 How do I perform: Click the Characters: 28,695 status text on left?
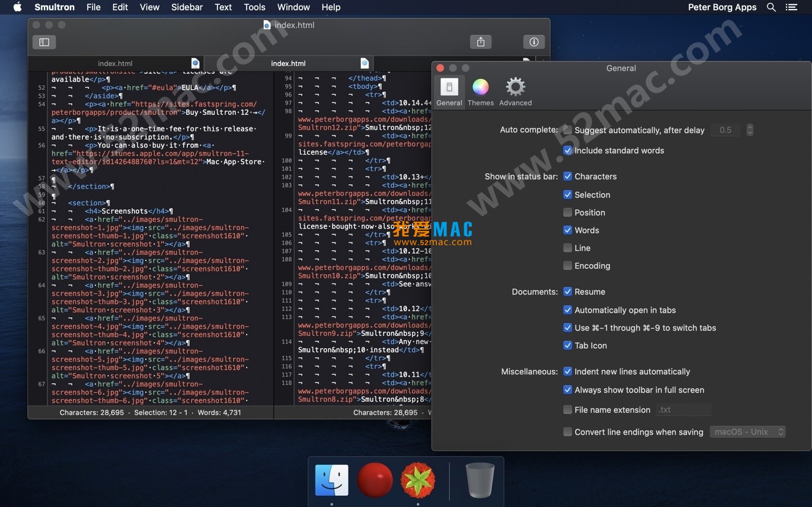pos(92,412)
